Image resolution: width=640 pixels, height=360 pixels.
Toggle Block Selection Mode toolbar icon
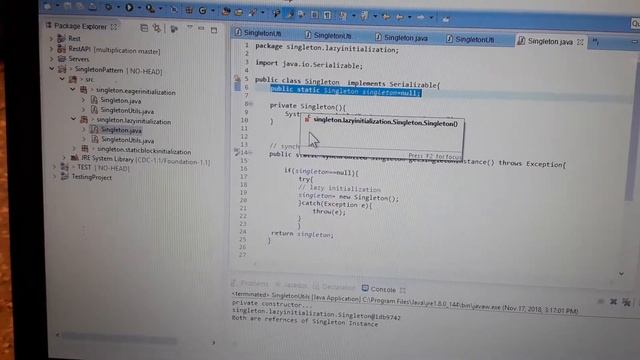pos(314,15)
